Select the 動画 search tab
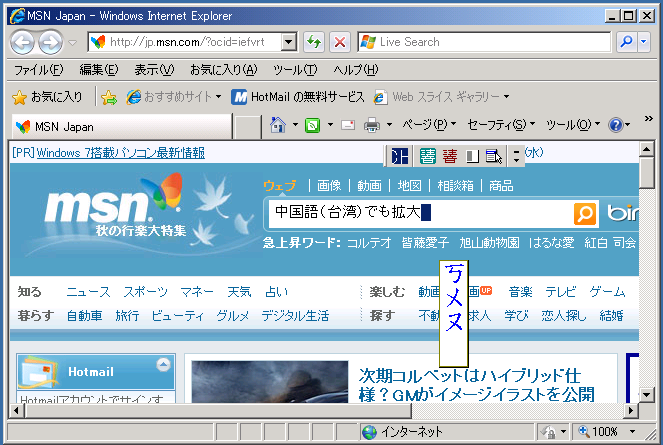This screenshot has height=445, width=663. coord(369,186)
